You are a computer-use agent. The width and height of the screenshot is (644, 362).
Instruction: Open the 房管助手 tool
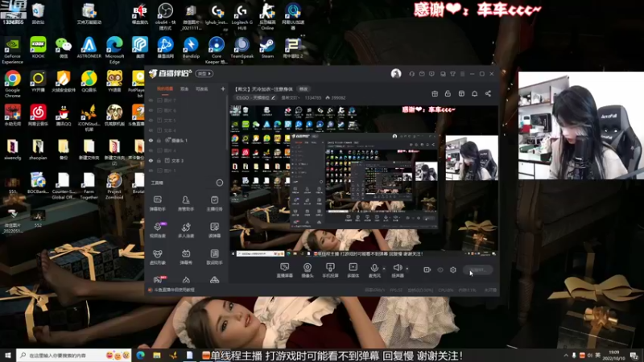(186, 204)
